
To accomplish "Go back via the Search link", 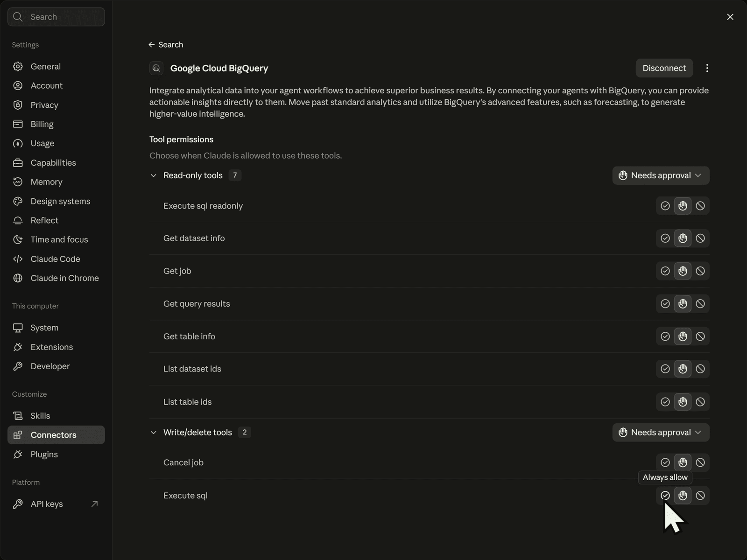I will click(166, 45).
